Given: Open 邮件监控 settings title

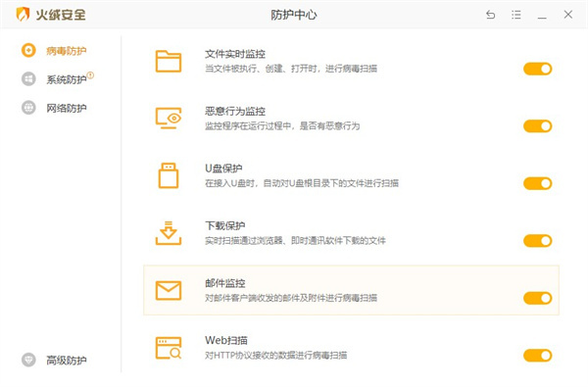Looking at the screenshot, I should 225,283.
